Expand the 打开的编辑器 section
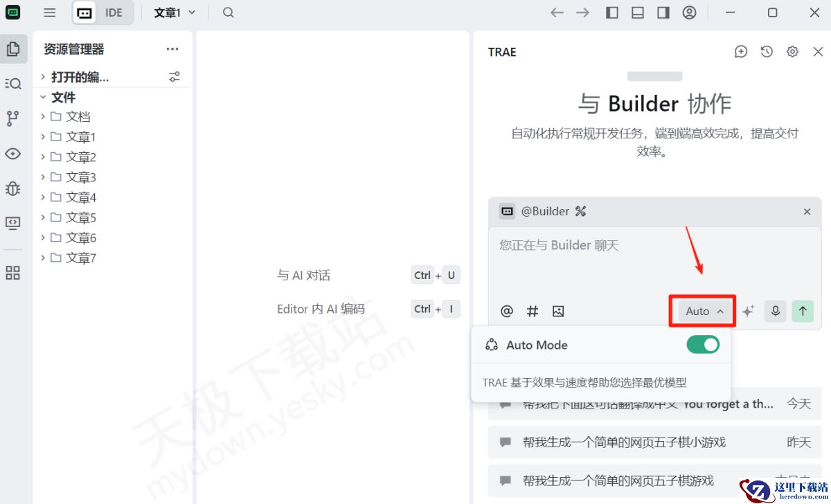 pos(80,77)
